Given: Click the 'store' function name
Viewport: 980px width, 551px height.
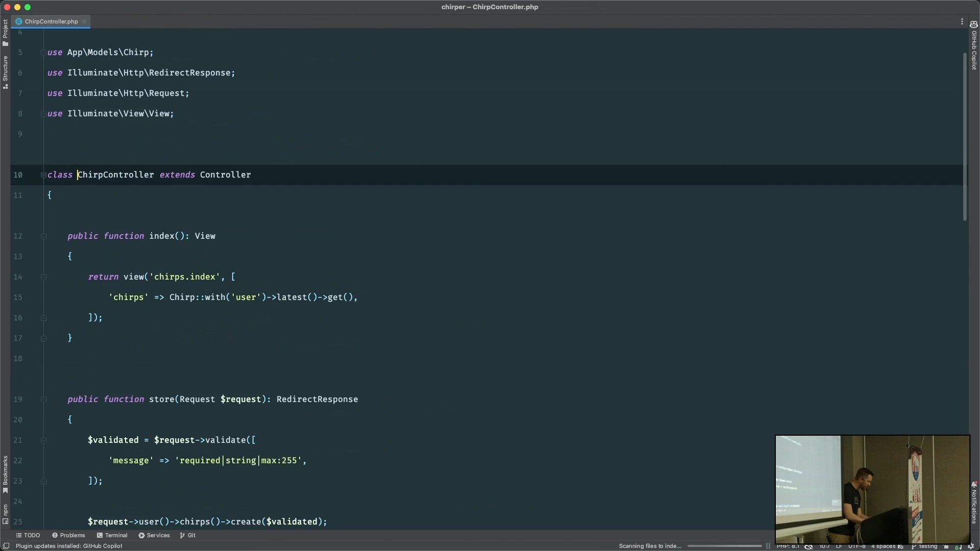Looking at the screenshot, I should pyautogui.click(x=161, y=399).
